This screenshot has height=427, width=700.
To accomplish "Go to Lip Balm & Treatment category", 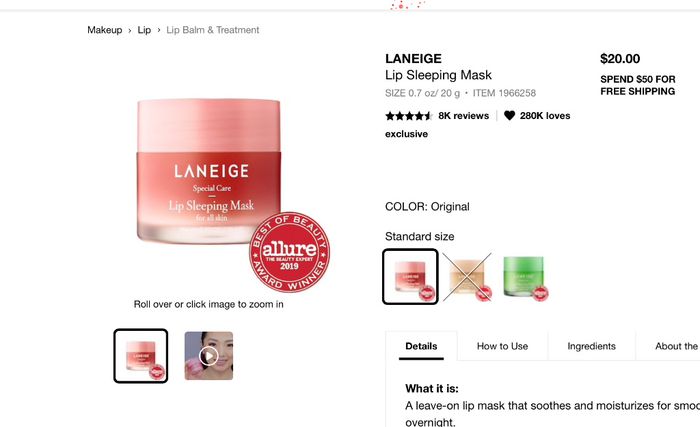I will (x=212, y=30).
